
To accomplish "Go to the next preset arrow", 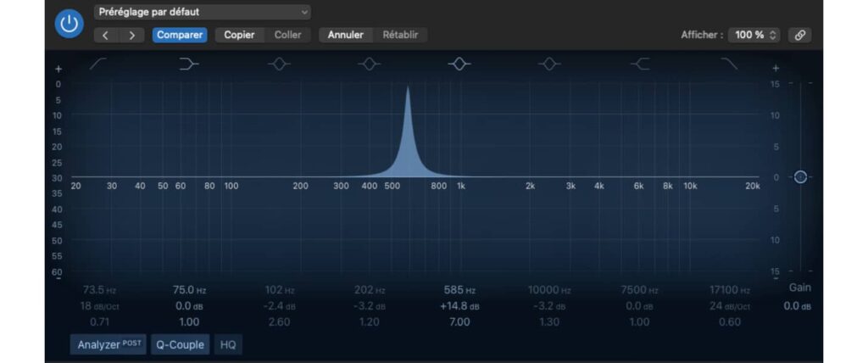I will tap(132, 35).
